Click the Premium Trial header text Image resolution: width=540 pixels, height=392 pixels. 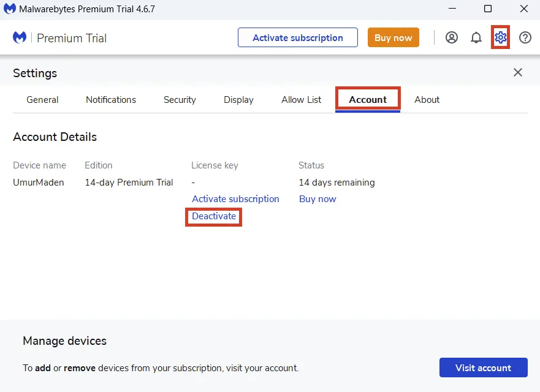(72, 38)
